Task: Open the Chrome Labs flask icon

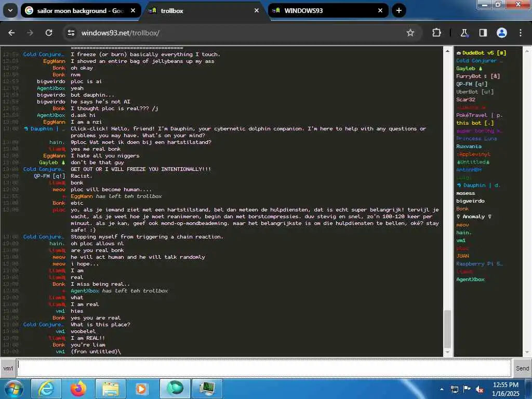Action: click(x=464, y=33)
